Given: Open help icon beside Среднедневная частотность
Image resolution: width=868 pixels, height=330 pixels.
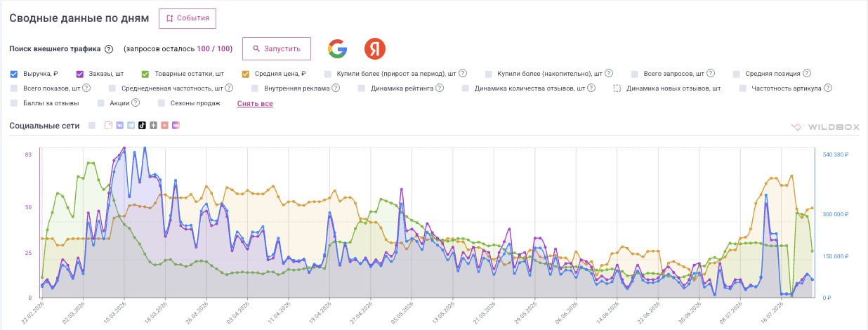Looking at the screenshot, I should (x=229, y=88).
